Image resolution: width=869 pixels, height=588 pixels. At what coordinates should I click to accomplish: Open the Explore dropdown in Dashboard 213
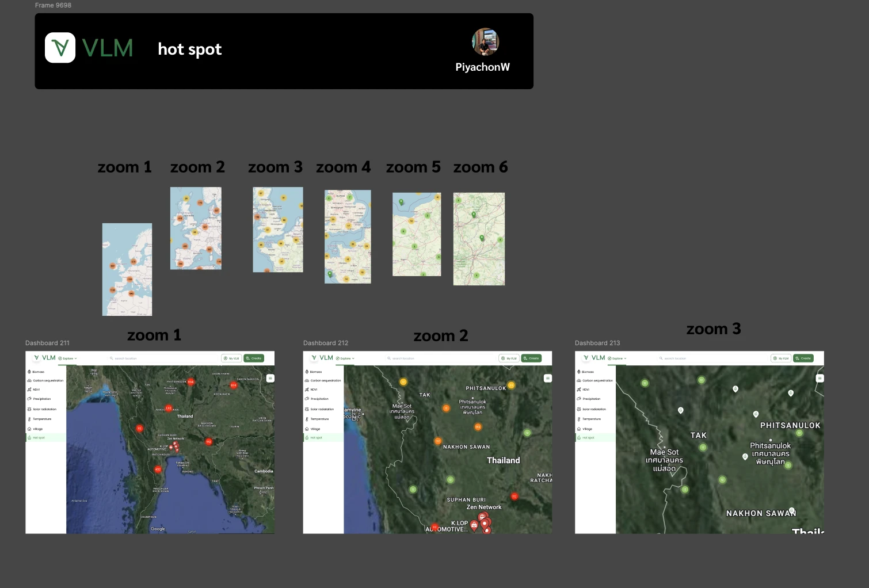tap(617, 358)
